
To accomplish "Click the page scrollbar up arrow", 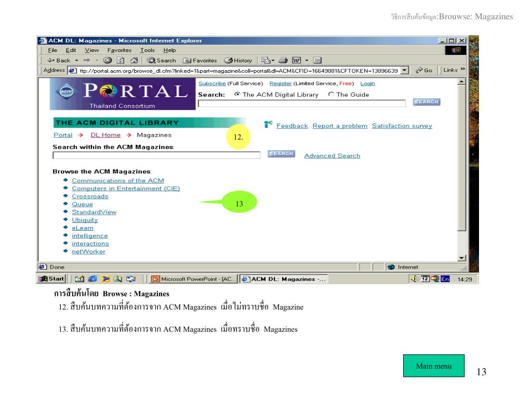I will (461, 82).
